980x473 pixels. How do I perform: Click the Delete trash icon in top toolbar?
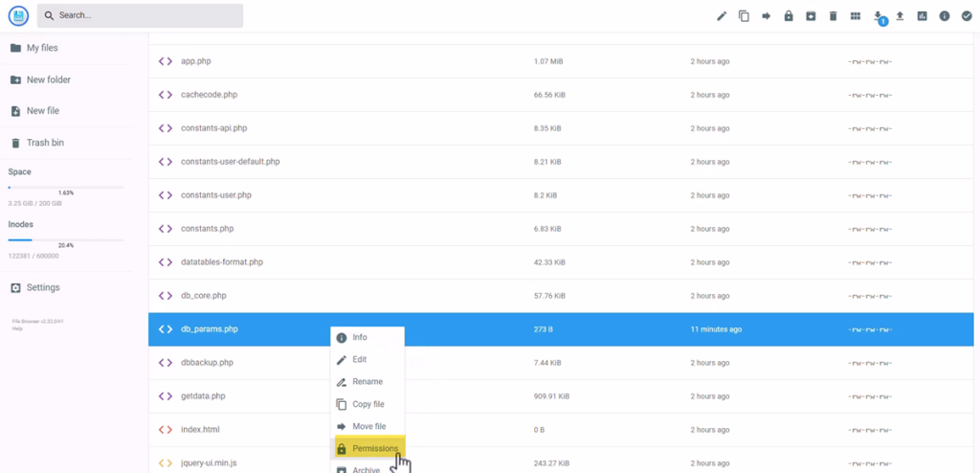click(834, 16)
